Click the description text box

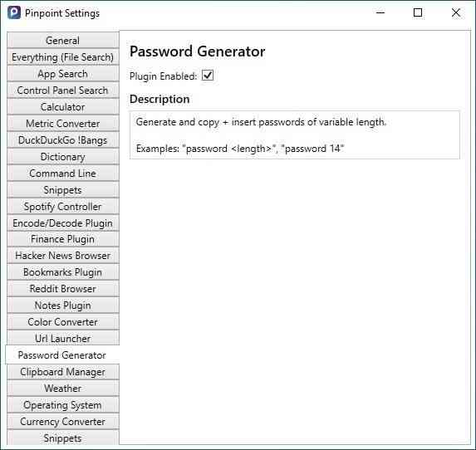[294, 135]
